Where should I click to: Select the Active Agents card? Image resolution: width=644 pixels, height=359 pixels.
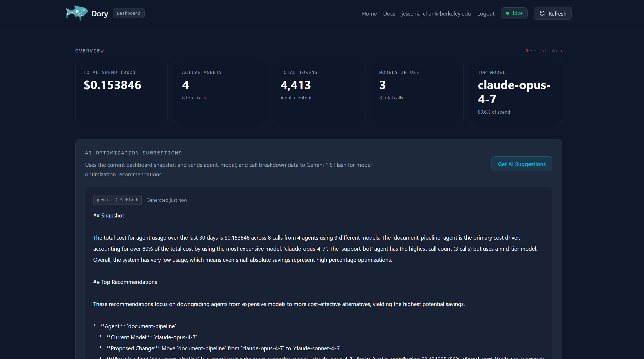[220, 92]
